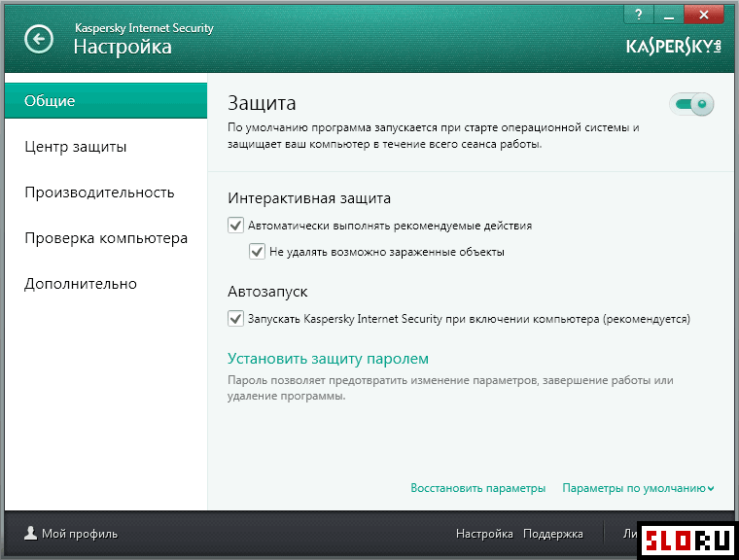Click Мой профиль in the footer
Screen dimensions: 739x560
pyautogui.click(x=80, y=534)
